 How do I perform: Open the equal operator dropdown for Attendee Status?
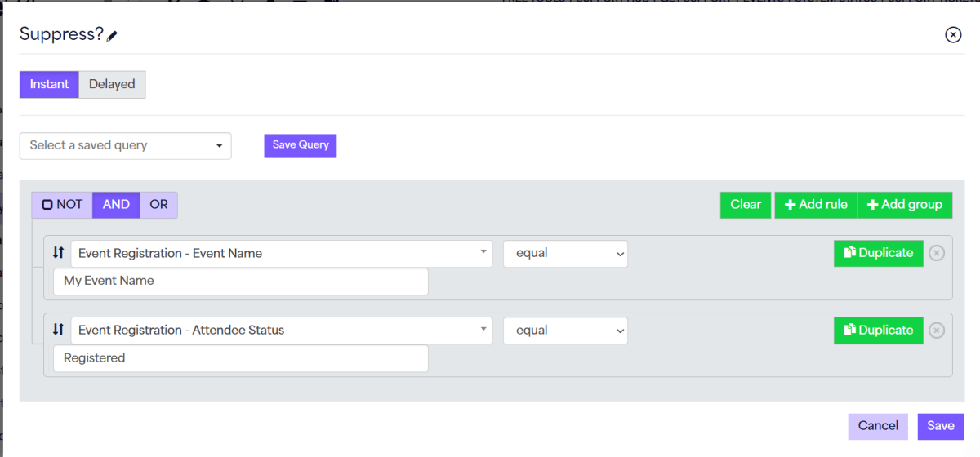coord(565,330)
